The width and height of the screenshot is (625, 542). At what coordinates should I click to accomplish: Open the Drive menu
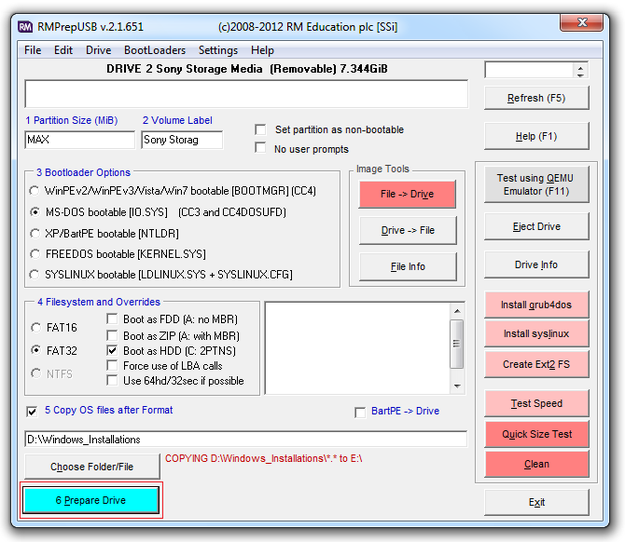pyautogui.click(x=98, y=50)
